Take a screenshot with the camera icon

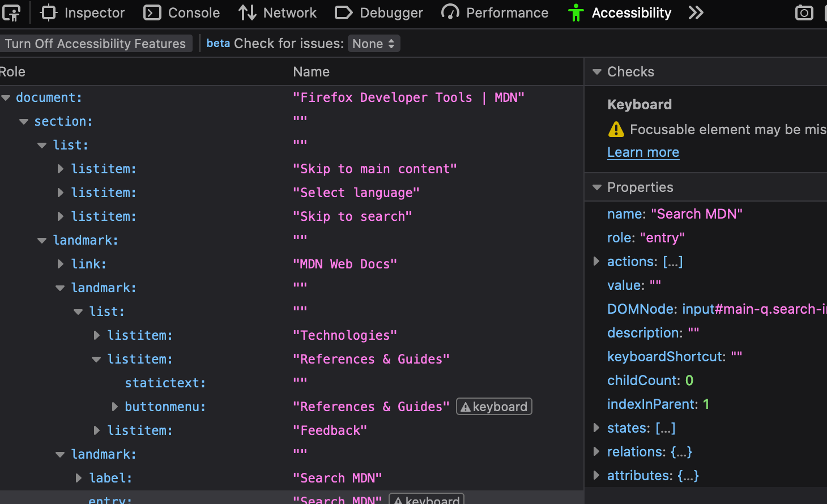click(x=804, y=12)
